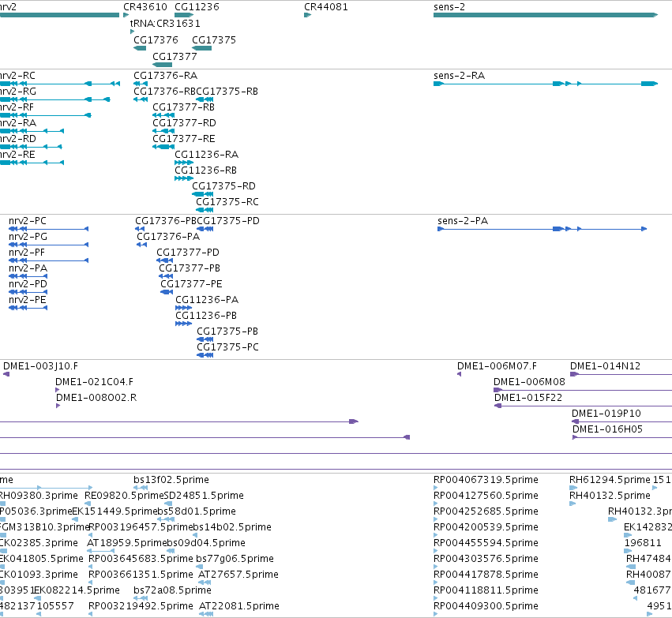Image resolution: width=672 pixels, height=618 pixels.
Task: Select the CR44081 gene label
Action: 325,7
